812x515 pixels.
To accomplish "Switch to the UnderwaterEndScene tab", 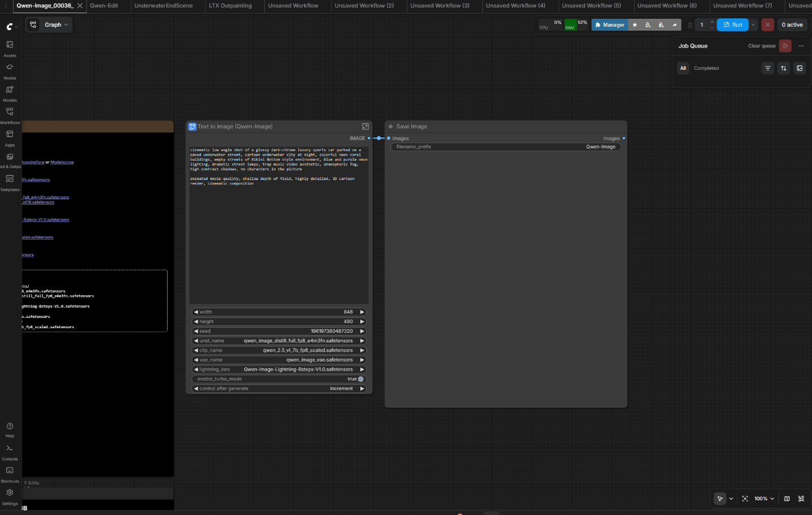I will point(163,6).
